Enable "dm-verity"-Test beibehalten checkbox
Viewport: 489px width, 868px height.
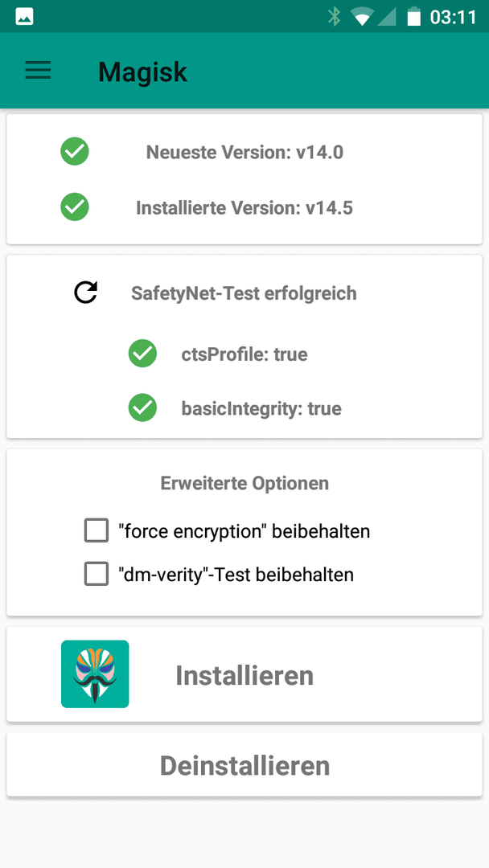pyautogui.click(x=97, y=574)
